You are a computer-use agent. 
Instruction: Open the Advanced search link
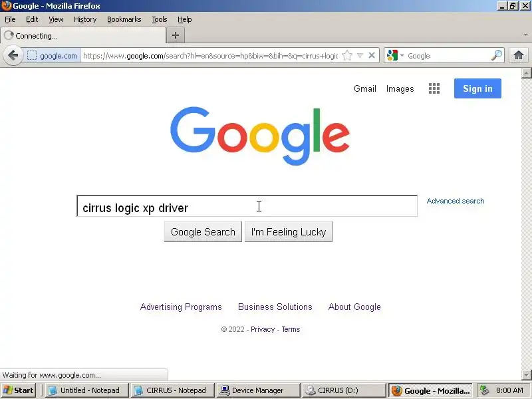(456, 201)
